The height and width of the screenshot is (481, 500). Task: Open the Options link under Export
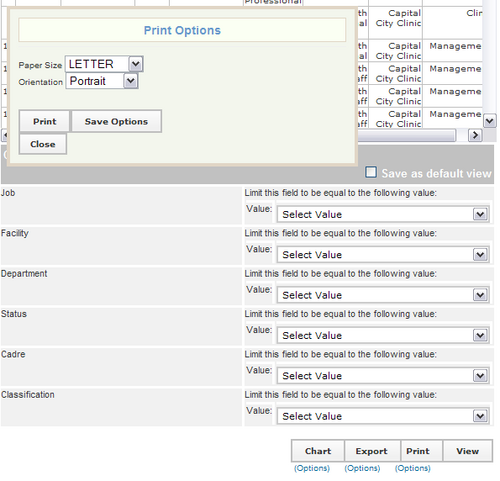click(362, 468)
